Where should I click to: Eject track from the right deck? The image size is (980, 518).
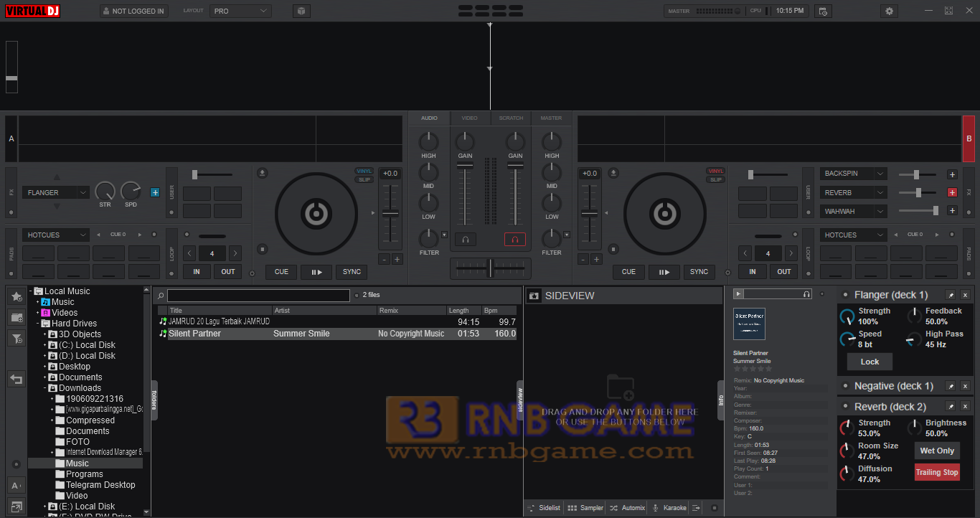coord(613,172)
